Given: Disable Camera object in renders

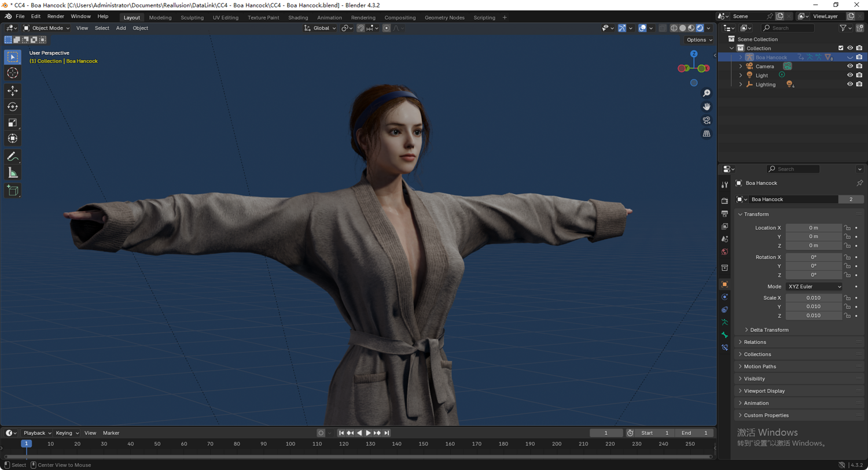Looking at the screenshot, I should point(859,66).
